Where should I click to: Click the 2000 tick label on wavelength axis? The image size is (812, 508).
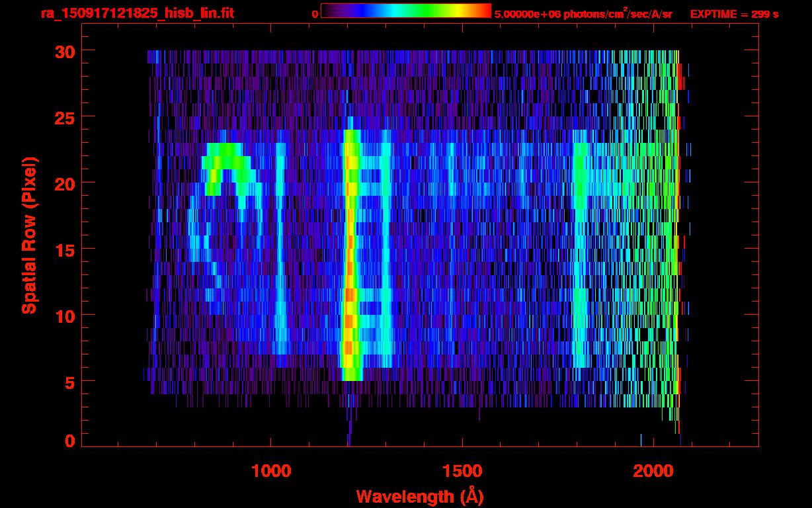click(653, 471)
